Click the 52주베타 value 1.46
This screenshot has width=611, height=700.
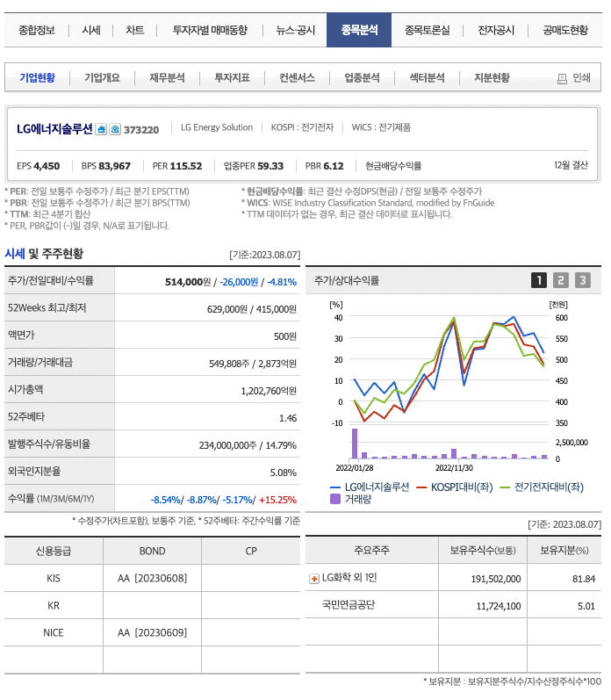(x=288, y=418)
